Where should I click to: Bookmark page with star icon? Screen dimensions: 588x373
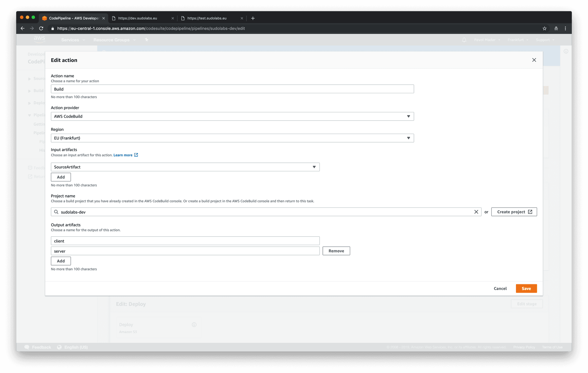click(544, 29)
